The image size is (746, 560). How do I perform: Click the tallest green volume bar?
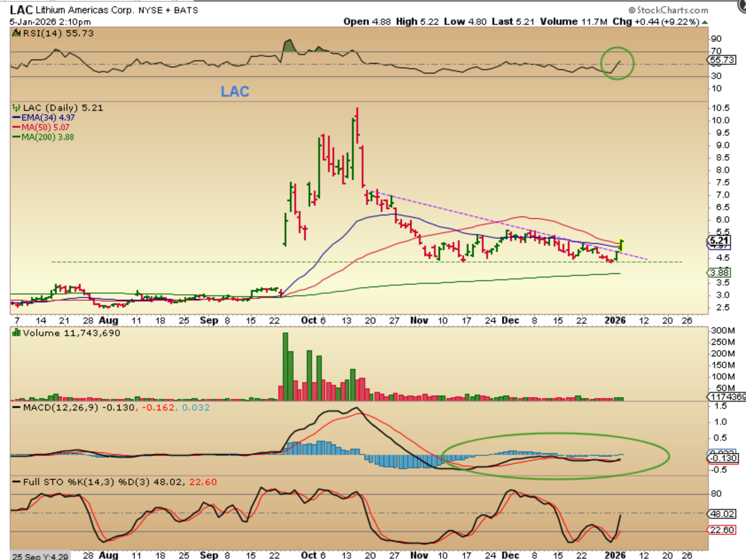click(285, 366)
